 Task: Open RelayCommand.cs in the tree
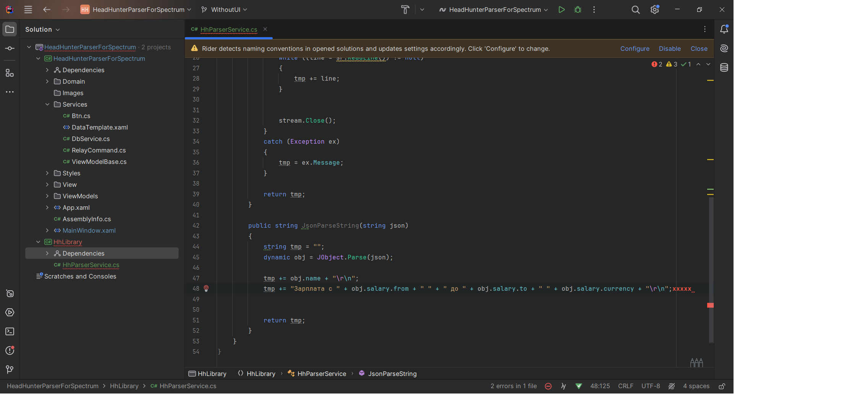coord(99,150)
